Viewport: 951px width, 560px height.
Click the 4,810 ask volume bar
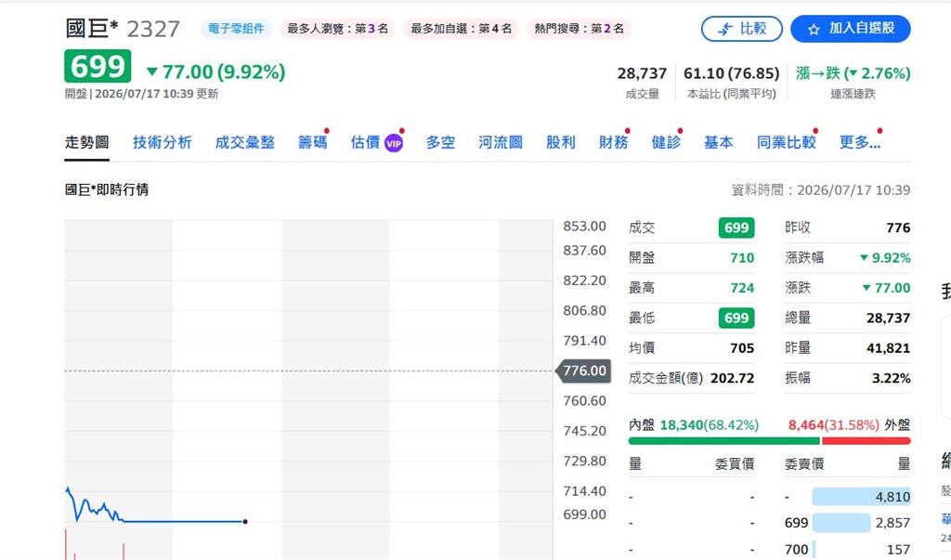(861, 497)
